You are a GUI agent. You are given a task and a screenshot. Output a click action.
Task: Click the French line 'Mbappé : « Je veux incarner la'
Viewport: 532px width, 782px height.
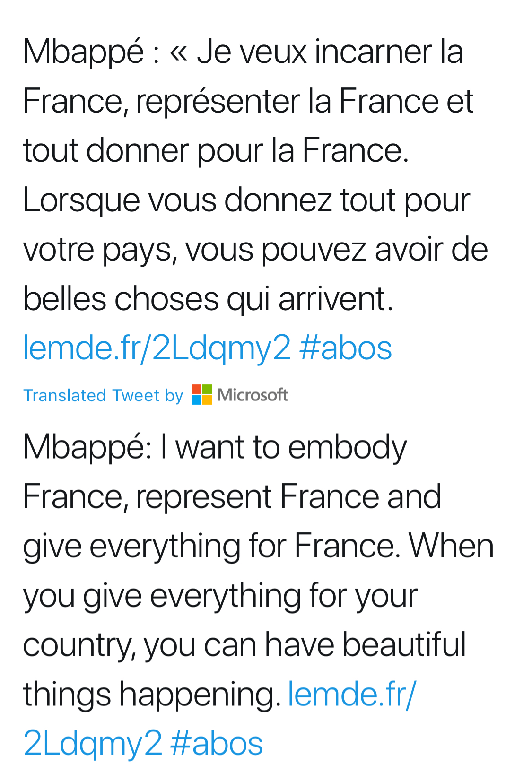pos(243,52)
